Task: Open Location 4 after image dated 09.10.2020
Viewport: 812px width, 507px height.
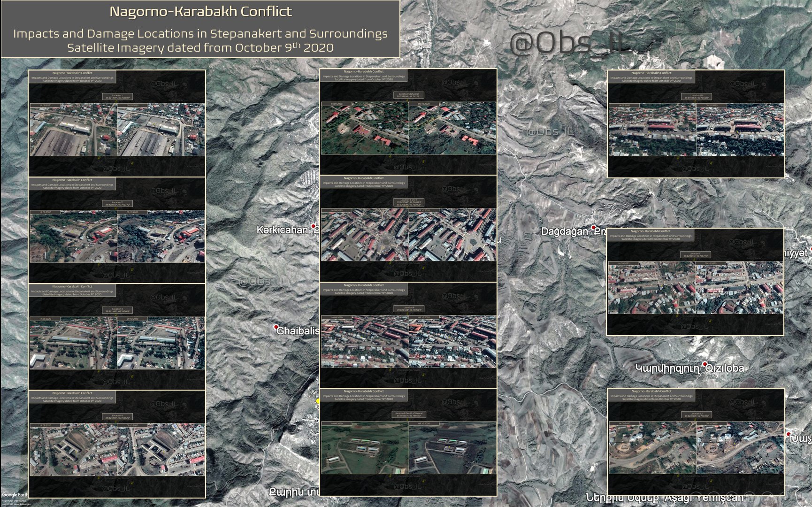Action: [161, 450]
